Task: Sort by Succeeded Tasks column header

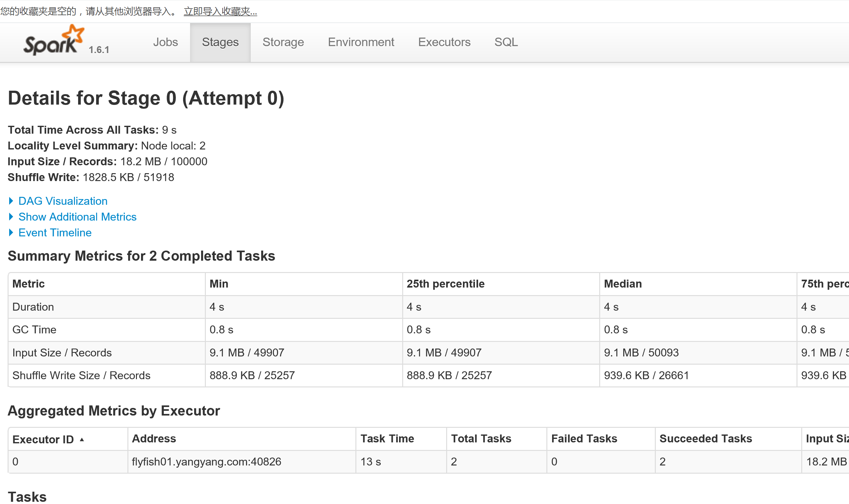Action: pyautogui.click(x=705, y=439)
